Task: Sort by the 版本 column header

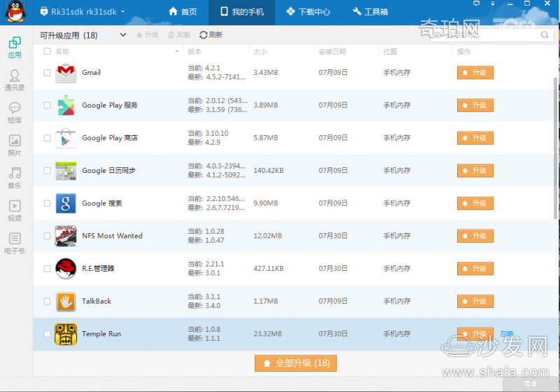Action: (195, 51)
